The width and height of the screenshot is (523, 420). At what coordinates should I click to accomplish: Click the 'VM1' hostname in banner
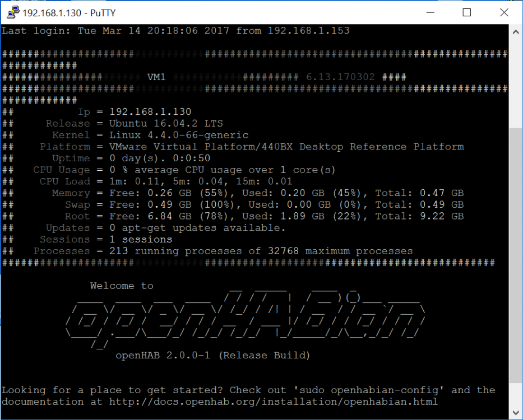(156, 77)
